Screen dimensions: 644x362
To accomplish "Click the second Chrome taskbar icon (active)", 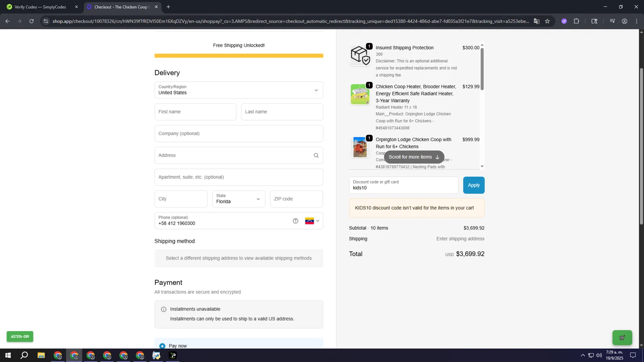I will 74,356.
